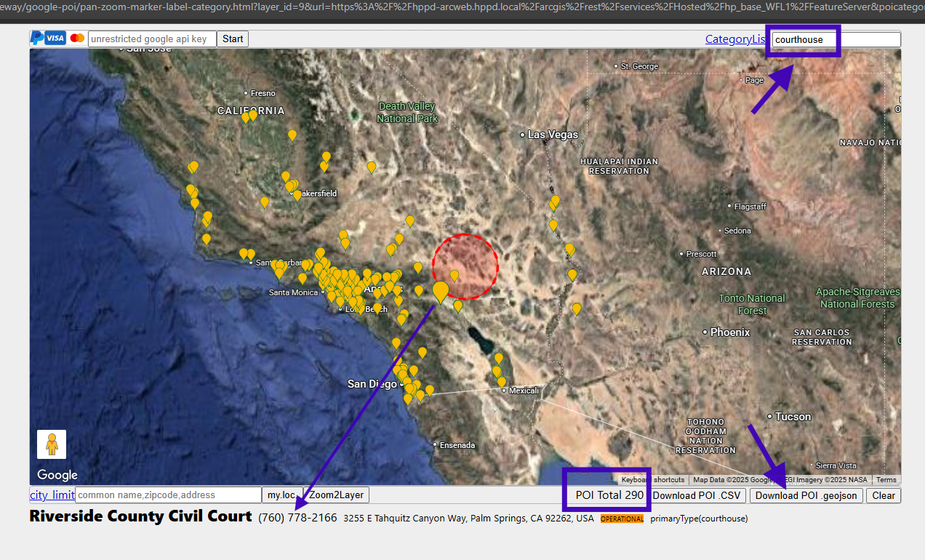Download POI as geojson
The image size is (925, 560).
coord(806,495)
